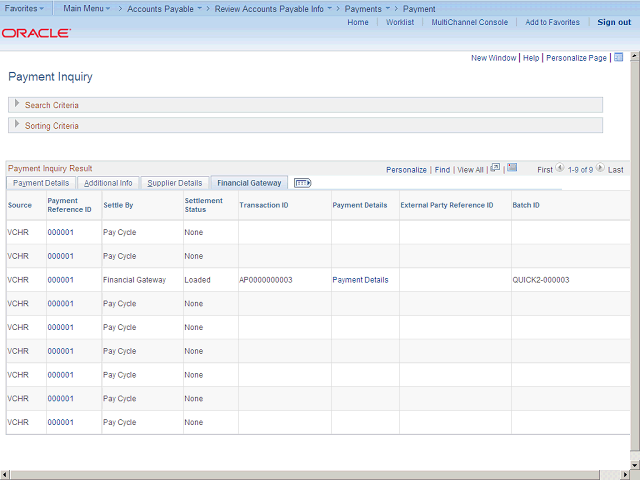640x480 pixels.
Task: Click the Oracle logo
Action: [36, 33]
